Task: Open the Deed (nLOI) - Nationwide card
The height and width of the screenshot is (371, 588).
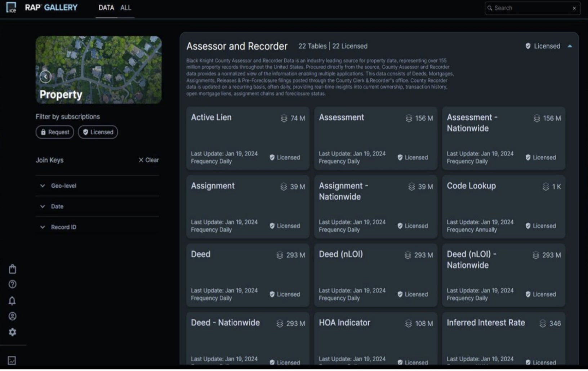Action: coord(503,275)
